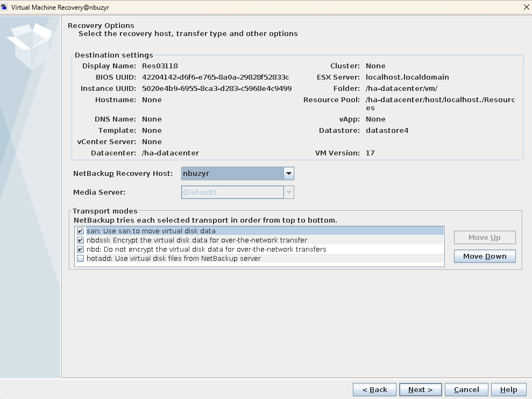Open the NetBackup Recovery Host dropdown arrow
The height and width of the screenshot is (399, 532).
289,173
